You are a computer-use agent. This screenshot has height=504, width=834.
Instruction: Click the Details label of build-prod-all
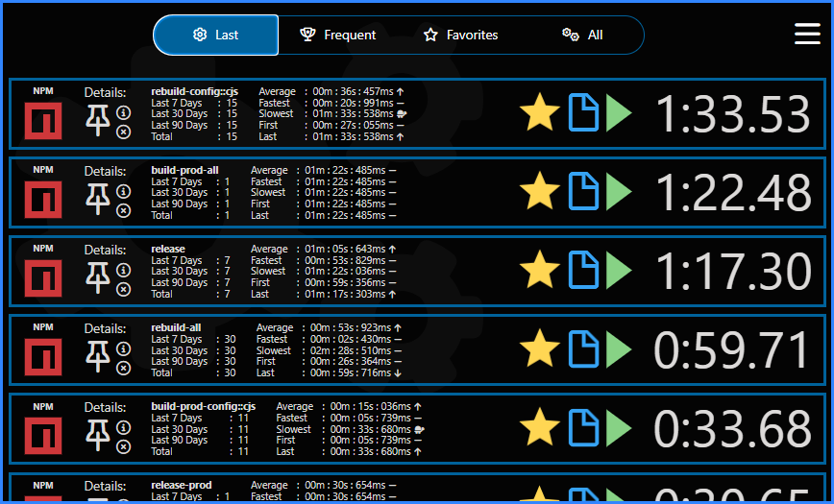point(105,171)
